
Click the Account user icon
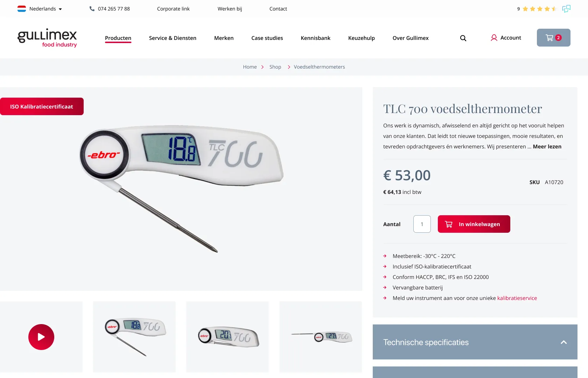494,38
